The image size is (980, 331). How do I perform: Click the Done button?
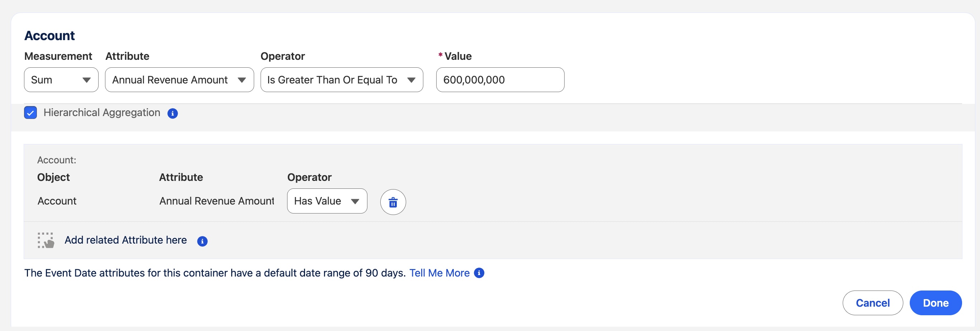tap(936, 303)
